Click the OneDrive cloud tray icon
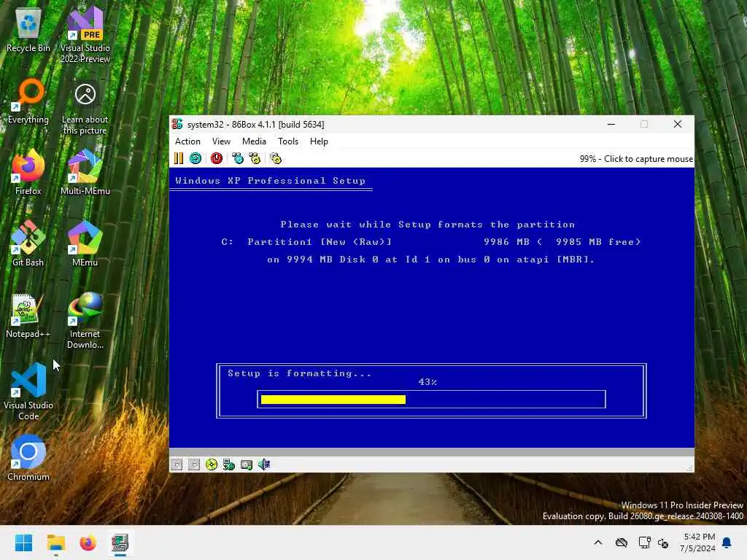Image resolution: width=747 pixels, height=560 pixels. tap(622, 542)
